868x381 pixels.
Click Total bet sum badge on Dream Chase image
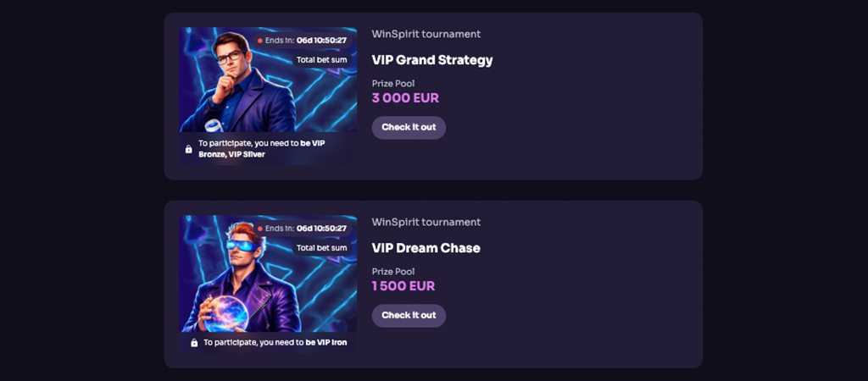tap(321, 248)
